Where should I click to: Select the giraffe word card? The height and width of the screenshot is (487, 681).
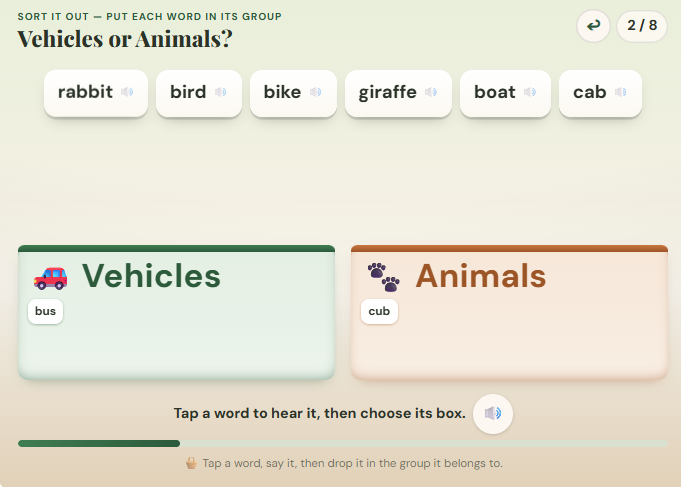point(398,93)
